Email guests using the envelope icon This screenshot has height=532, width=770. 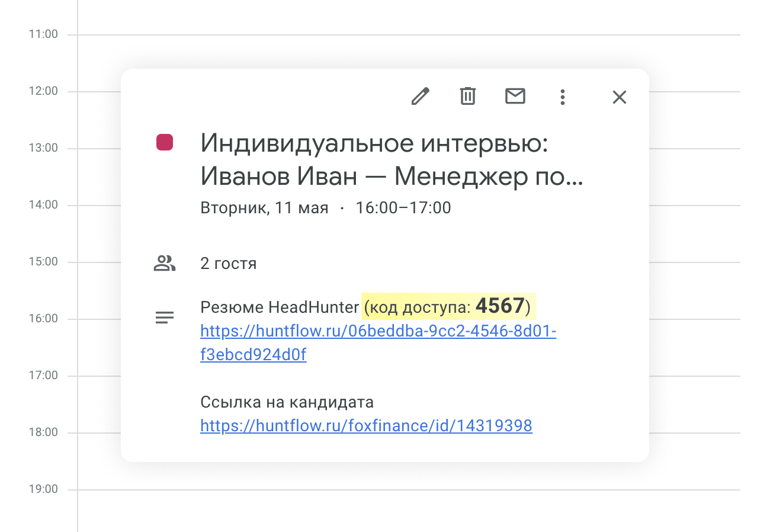pyautogui.click(x=515, y=96)
